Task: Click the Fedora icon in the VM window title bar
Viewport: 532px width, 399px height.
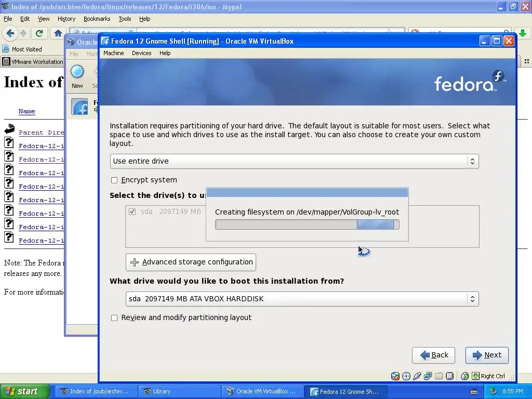Action: pos(105,41)
